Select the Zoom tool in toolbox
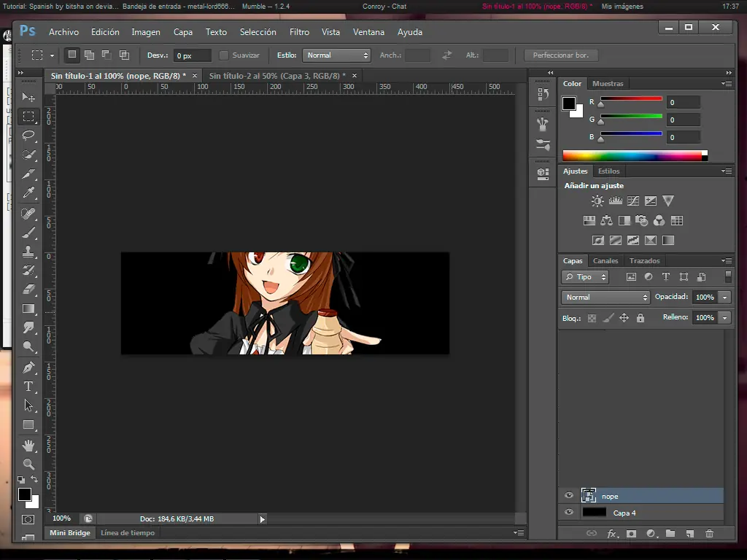 [28, 464]
